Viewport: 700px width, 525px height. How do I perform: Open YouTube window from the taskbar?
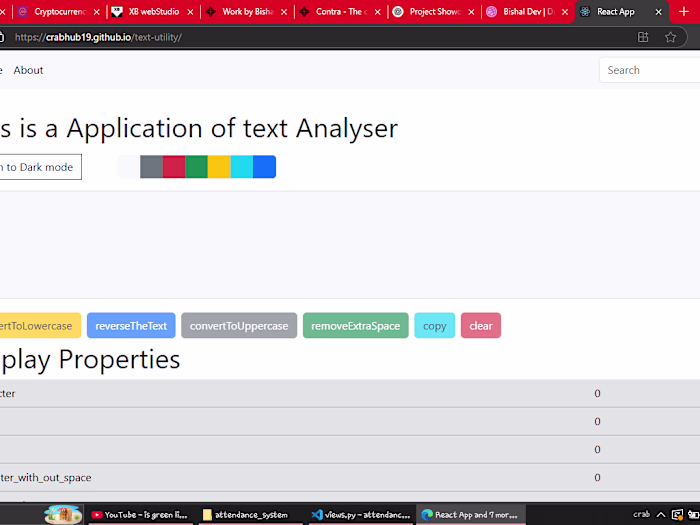click(141, 515)
